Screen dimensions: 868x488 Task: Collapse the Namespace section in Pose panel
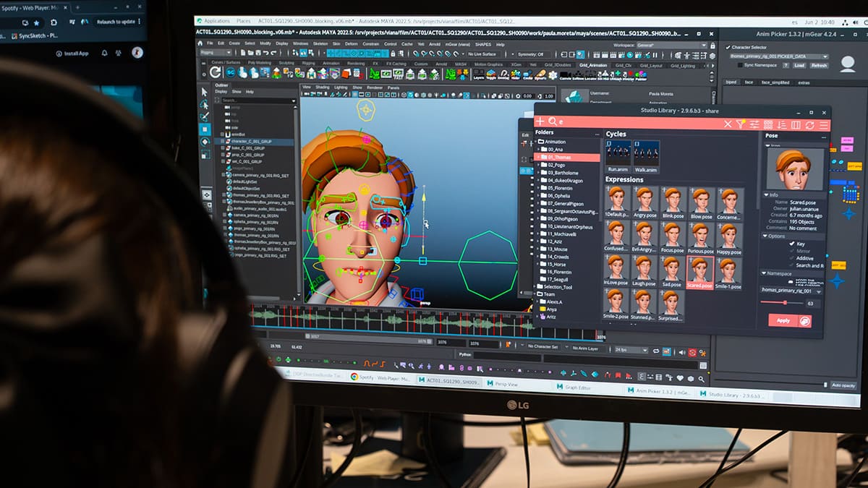[763, 273]
